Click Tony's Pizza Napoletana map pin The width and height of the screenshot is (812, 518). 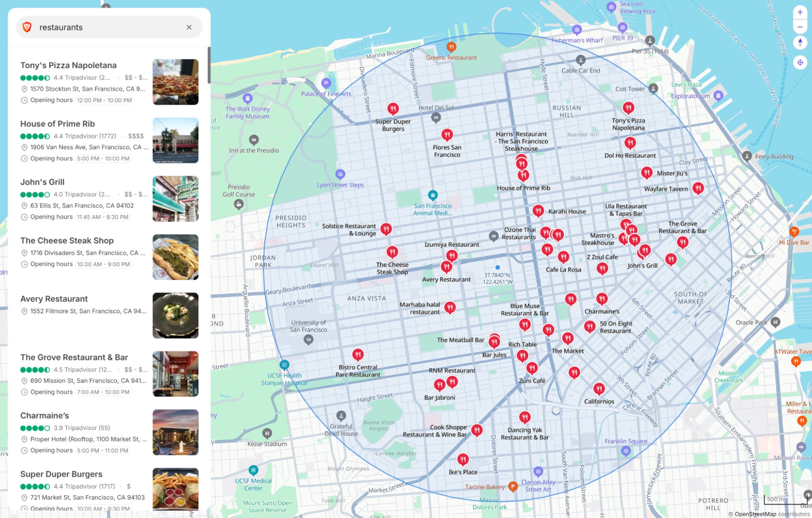pyautogui.click(x=628, y=108)
